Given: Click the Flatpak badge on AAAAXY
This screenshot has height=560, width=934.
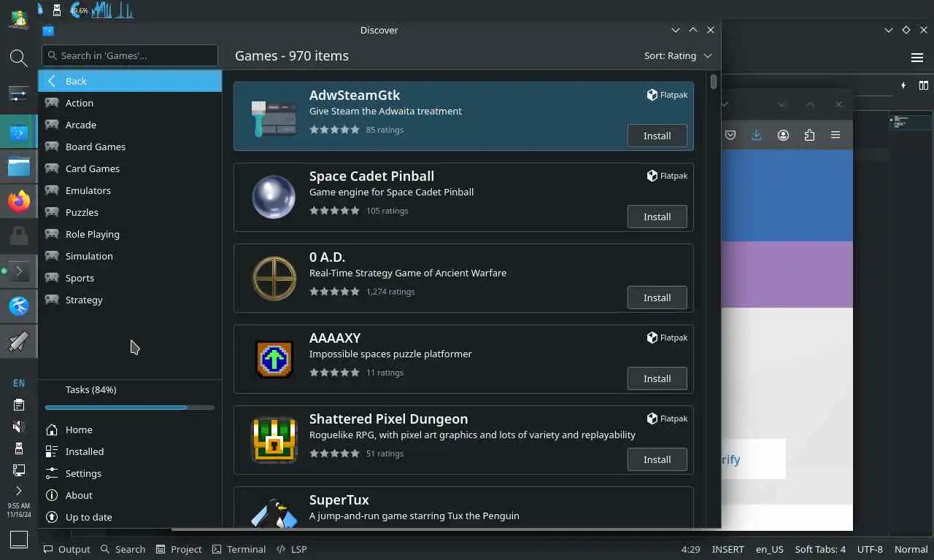Looking at the screenshot, I should (x=667, y=338).
